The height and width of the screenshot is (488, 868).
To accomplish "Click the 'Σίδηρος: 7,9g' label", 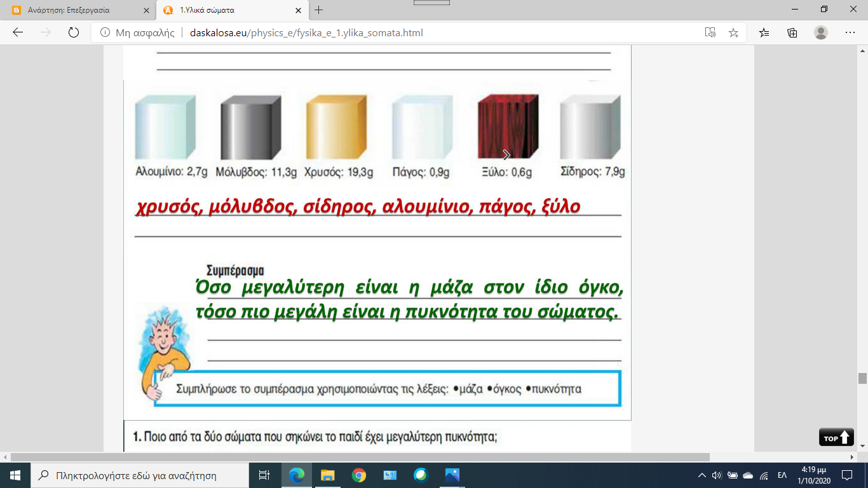I will 593,172.
